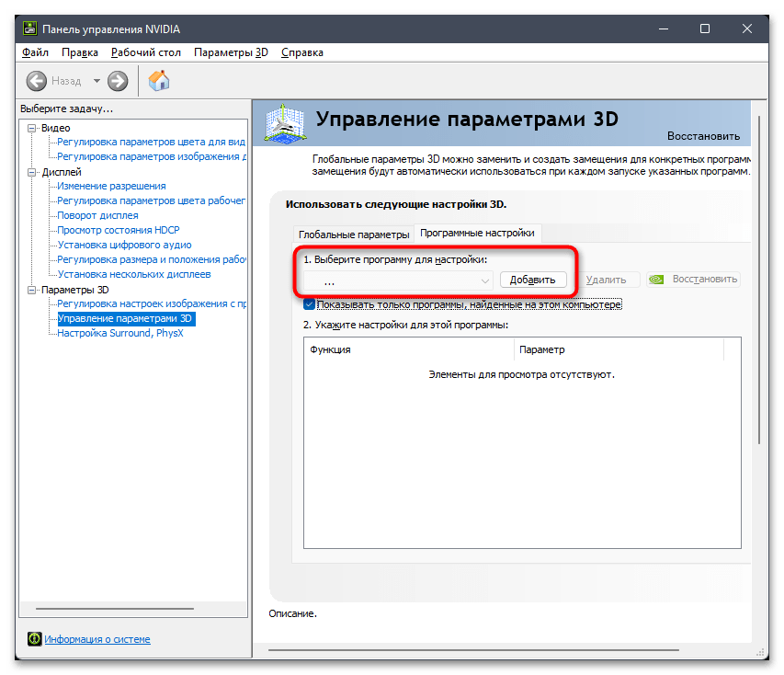Open the Рабочий стол menu
Screen dimensions: 784x675
[146, 52]
